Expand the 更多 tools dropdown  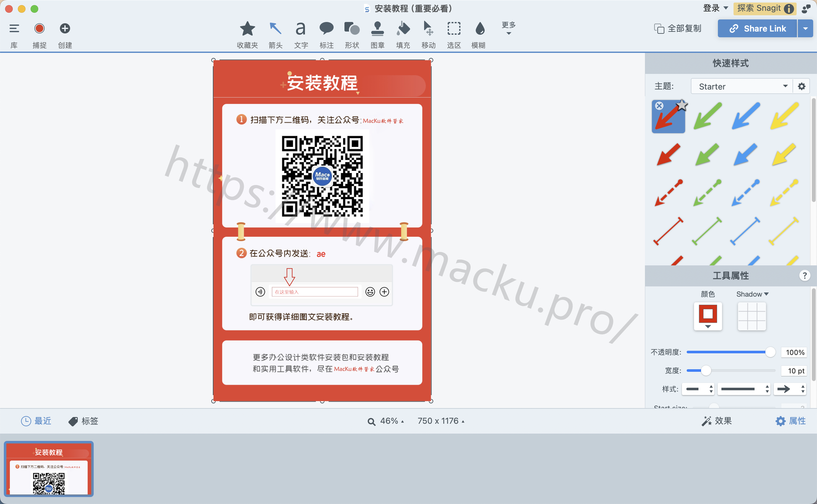coord(508,28)
